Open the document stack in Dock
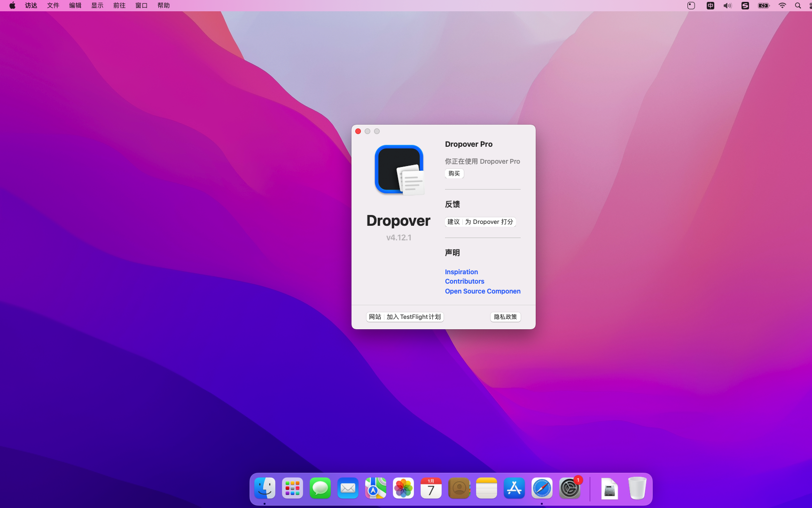The width and height of the screenshot is (812, 508). coord(609,488)
